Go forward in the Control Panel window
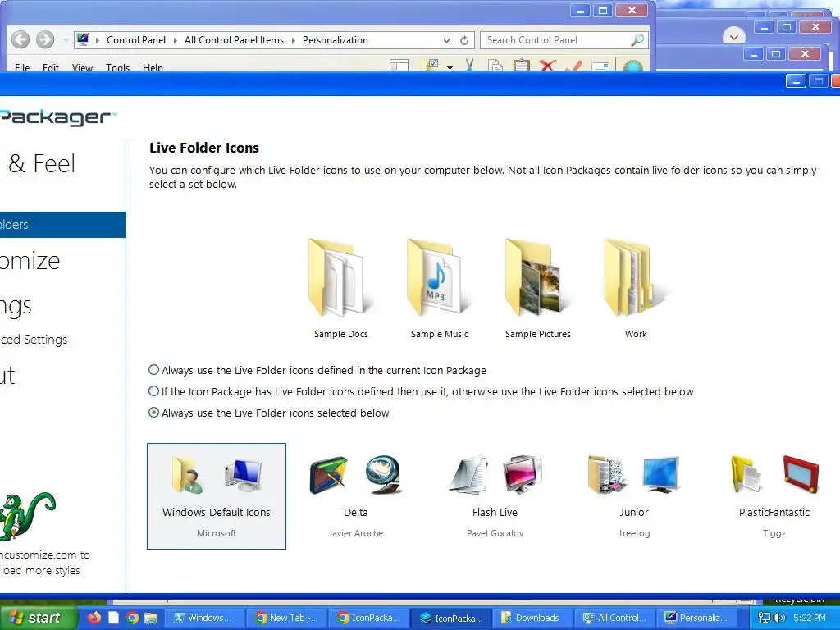 click(45, 39)
